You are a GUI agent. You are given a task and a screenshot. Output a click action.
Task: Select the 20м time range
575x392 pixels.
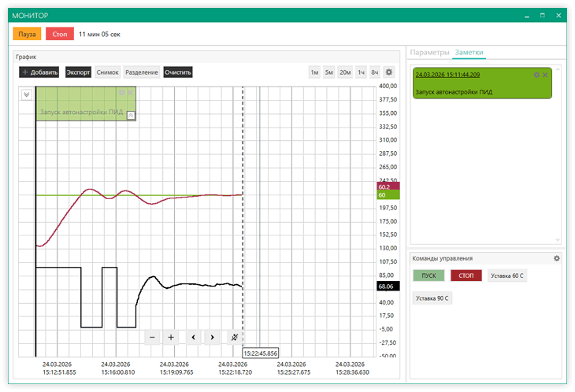[x=345, y=72]
